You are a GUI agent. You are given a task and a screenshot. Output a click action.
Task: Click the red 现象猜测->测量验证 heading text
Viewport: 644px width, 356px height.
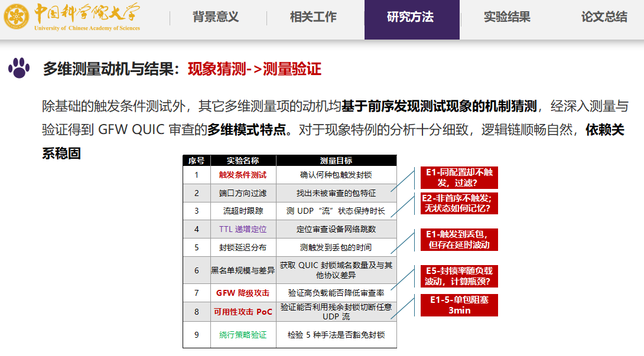click(x=254, y=69)
